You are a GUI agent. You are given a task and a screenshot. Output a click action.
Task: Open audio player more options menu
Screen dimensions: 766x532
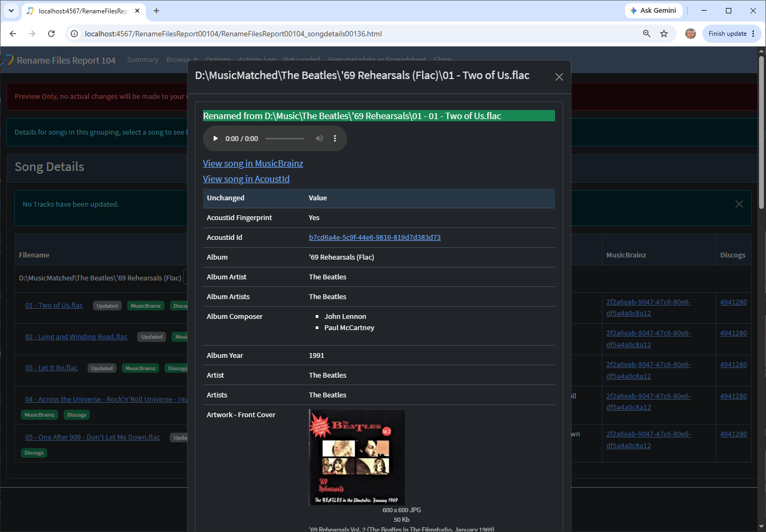coord(335,139)
